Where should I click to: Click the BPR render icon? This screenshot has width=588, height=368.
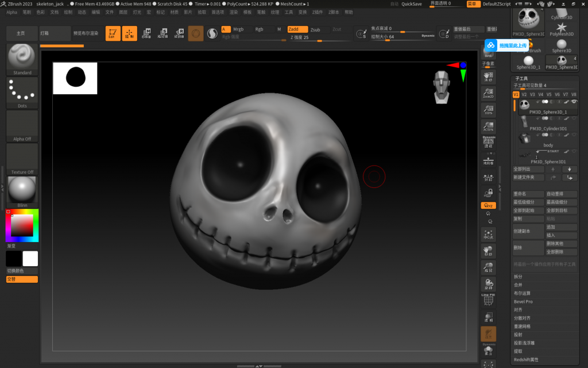point(488,53)
